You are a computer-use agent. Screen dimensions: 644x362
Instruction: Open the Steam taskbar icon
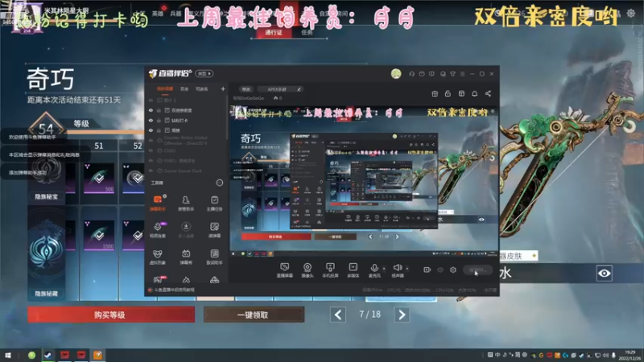[48, 356]
